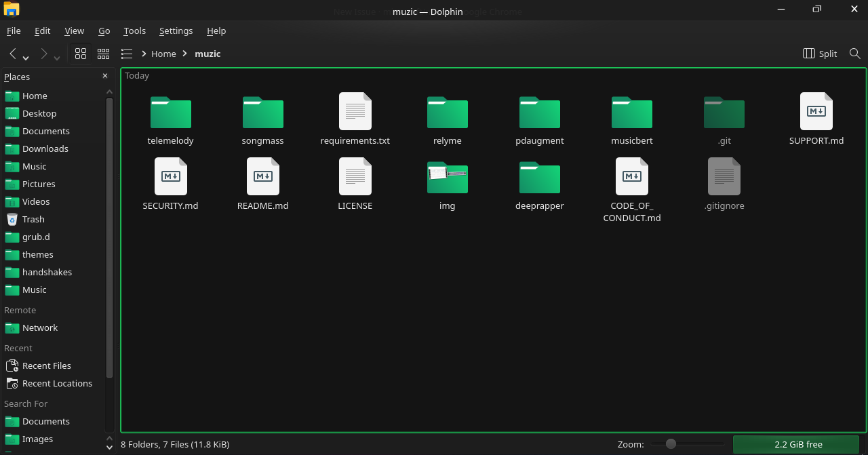Image resolution: width=868 pixels, height=455 pixels.
Task: Open the Network location
Action: pyautogui.click(x=38, y=328)
